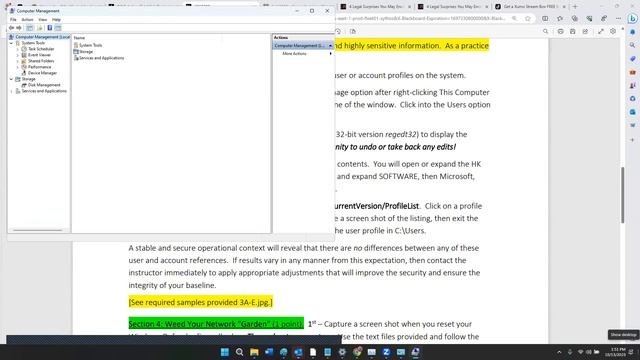This screenshot has height=360, width=640.
Task: Open the Favorites list in Edge toolbar
Action: click(x=560, y=18)
